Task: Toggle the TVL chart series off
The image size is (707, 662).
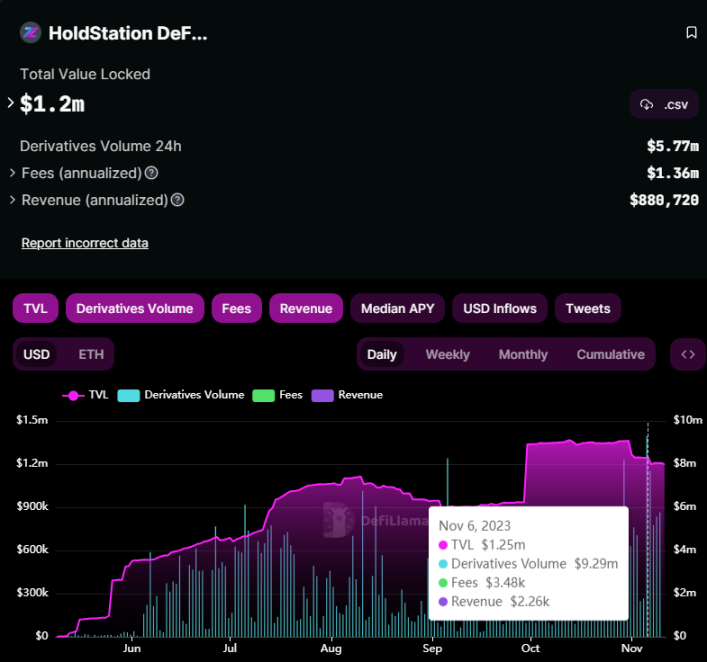Action: [x=35, y=308]
